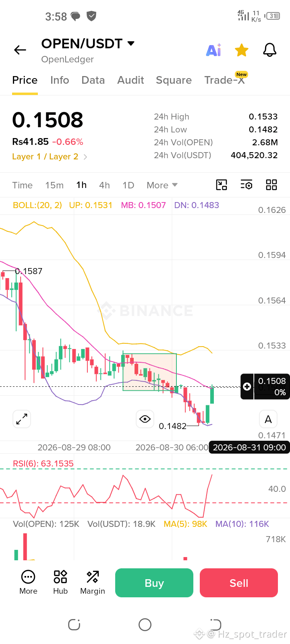Switch to the Data tab
Screen dimensions: 290x644
(93, 80)
